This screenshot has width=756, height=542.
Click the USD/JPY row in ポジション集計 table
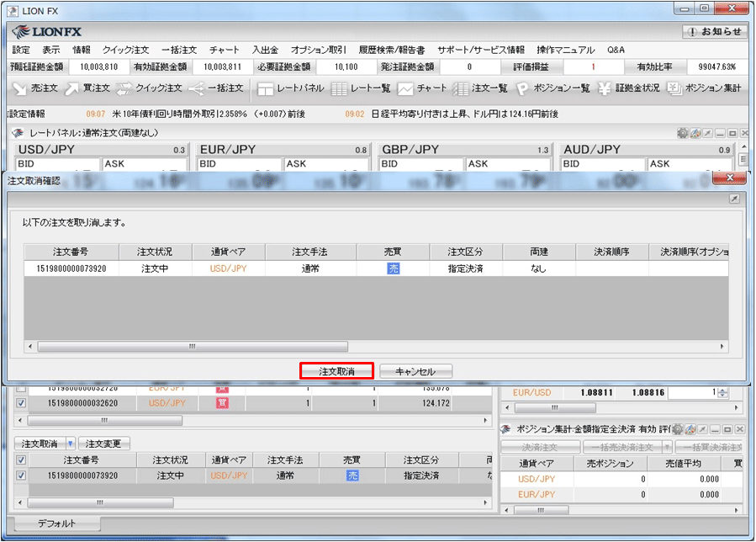click(621, 479)
